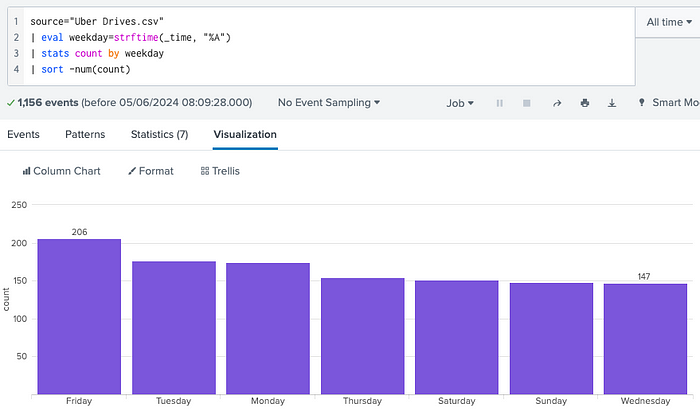
Task: Select the Tuesday column bar
Action: coord(174,328)
